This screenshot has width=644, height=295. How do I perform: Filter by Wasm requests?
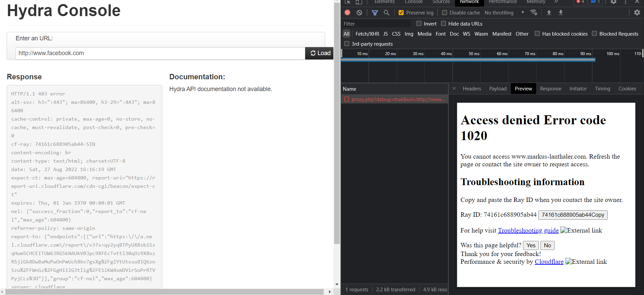click(481, 34)
